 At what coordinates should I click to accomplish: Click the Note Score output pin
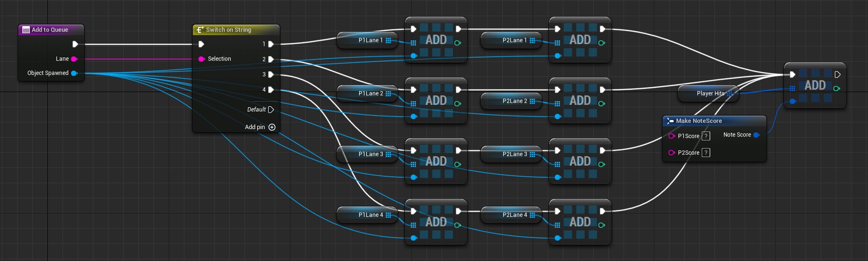coord(756,135)
